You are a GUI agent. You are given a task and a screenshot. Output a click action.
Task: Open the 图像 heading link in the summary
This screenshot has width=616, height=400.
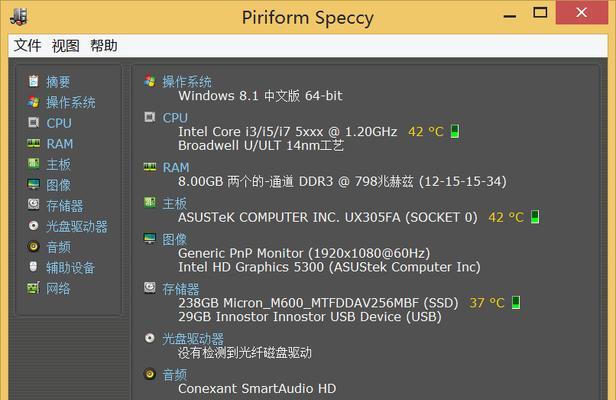tap(174, 239)
